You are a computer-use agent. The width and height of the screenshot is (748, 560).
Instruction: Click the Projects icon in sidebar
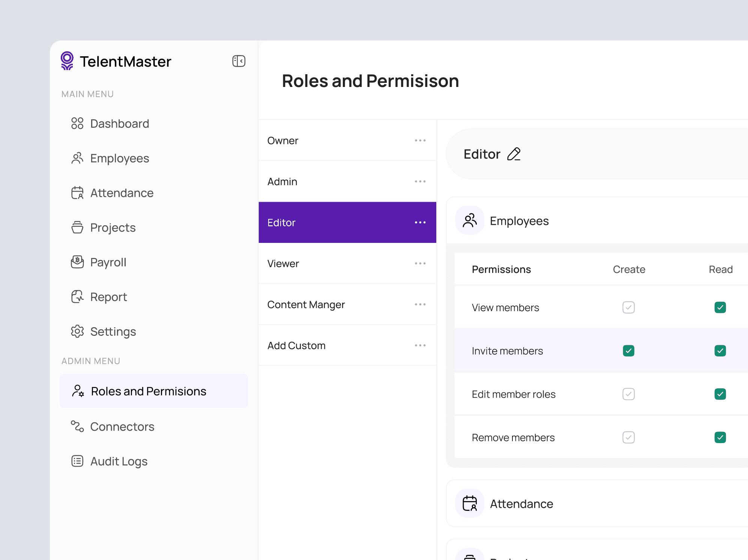coord(77,227)
